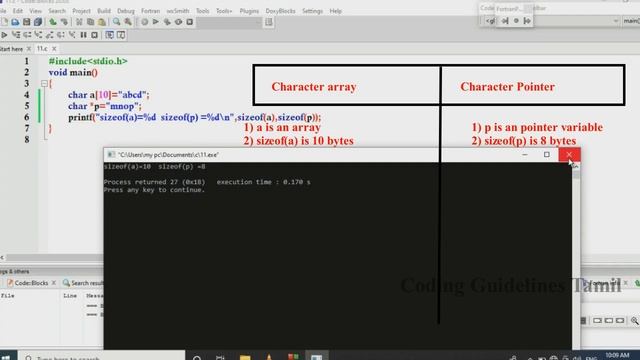This screenshot has width=640, height=360.
Task: Click the Save all files icon
Action: click(38, 22)
